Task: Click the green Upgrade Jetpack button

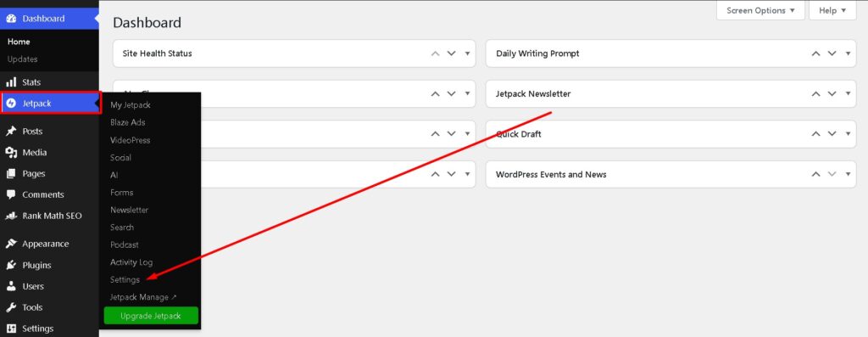Action: (151, 316)
